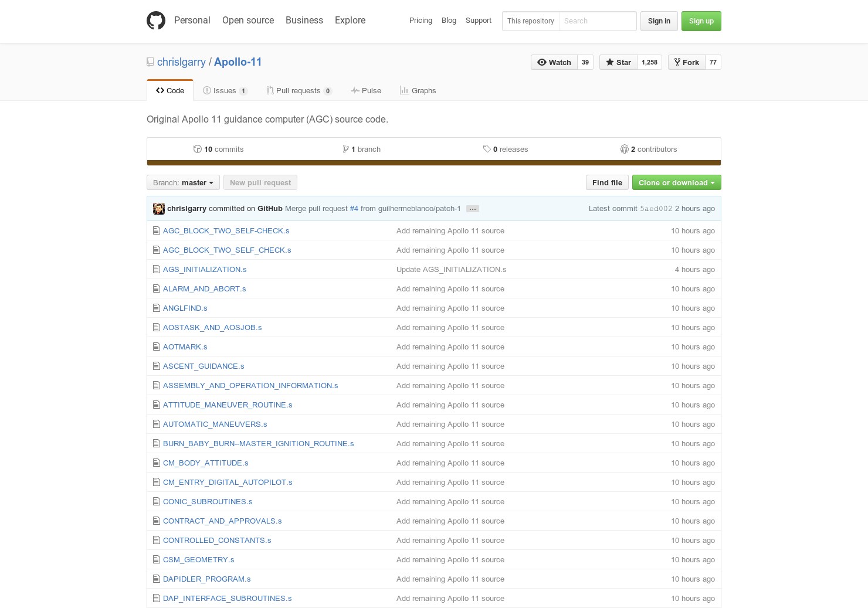The width and height of the screenshot is (868, 608).
Task: Expand the commit message ellipsis
Action: [473, 209]
